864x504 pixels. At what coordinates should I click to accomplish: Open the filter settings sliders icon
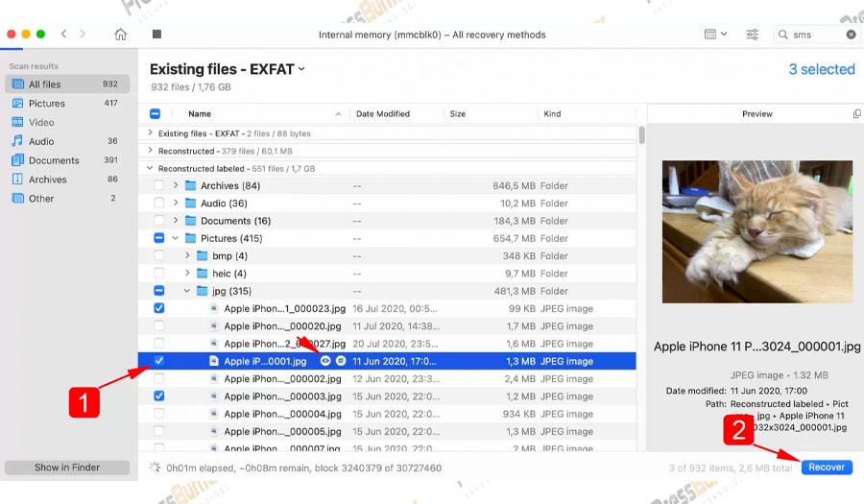[x=753, y=35]
